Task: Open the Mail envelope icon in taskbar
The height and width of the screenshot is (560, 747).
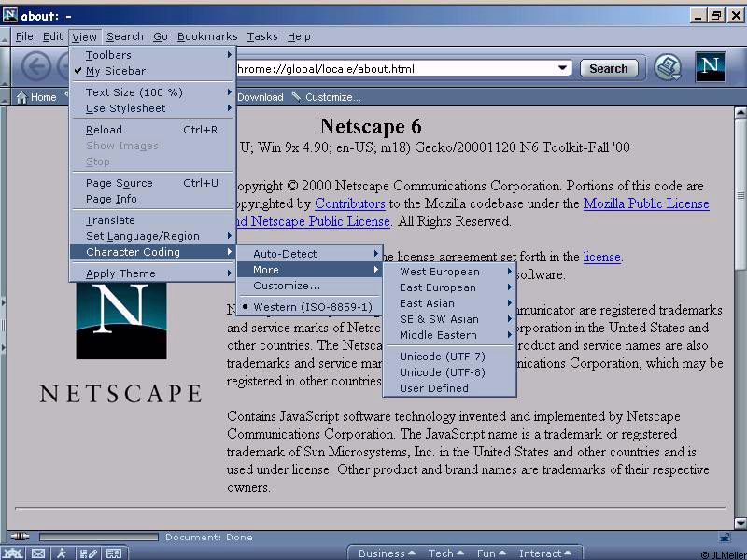Action: [38, 553]
